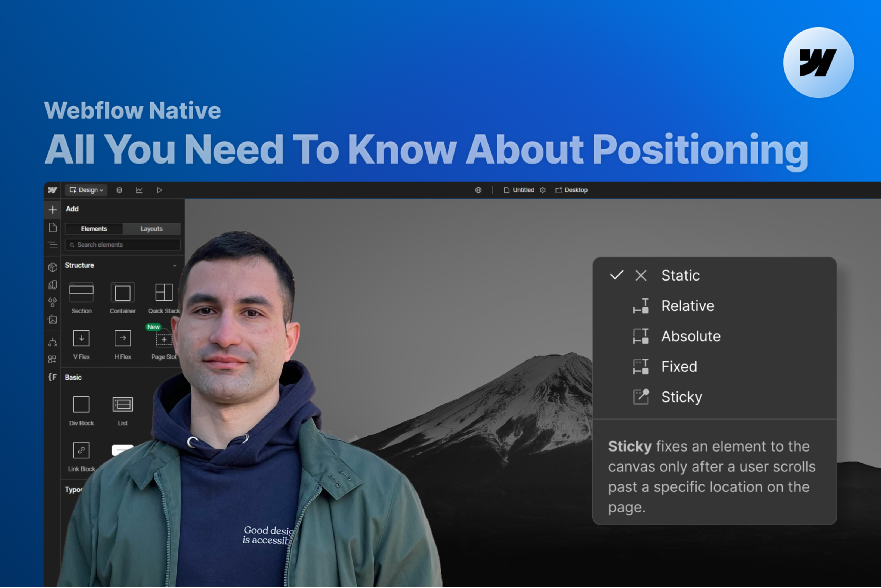Screen dimensions: 881x588
Task: Open the Pages panel
Action: [x=52, y=227]
